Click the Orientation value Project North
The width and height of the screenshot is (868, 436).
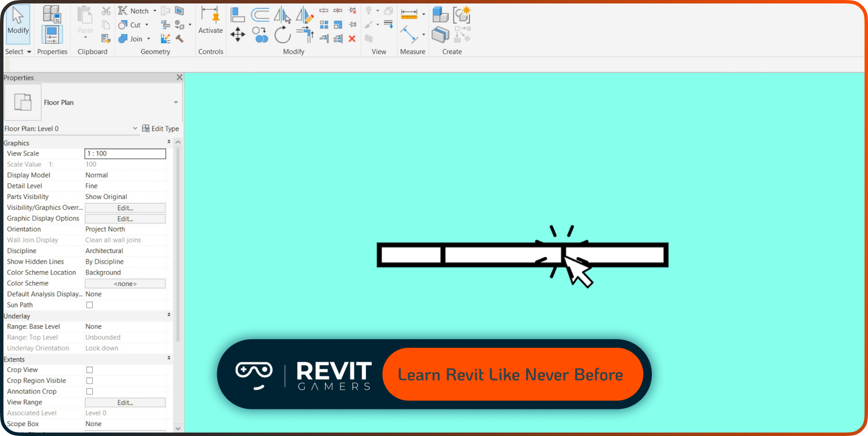coord(105,229)
